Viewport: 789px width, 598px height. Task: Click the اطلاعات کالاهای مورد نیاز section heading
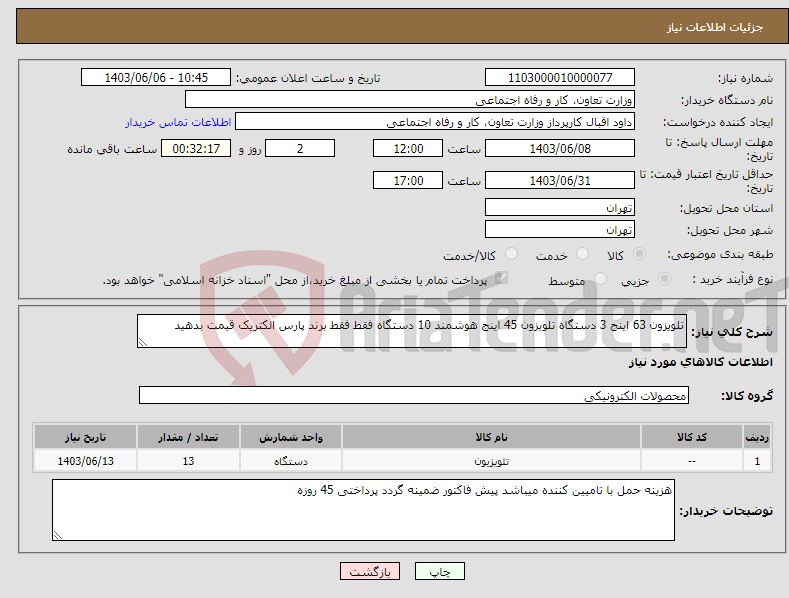coord(700,362)
